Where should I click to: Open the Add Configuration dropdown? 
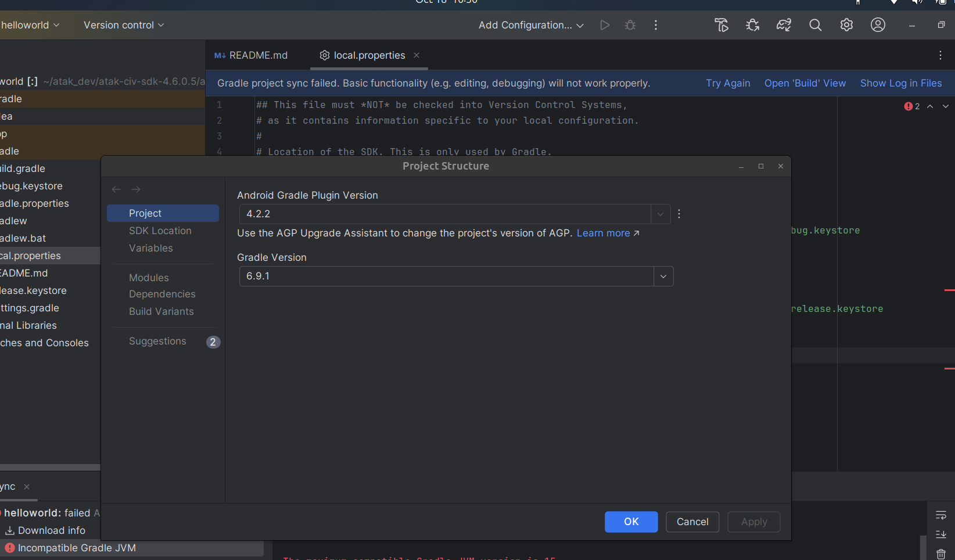click(531, 25)
